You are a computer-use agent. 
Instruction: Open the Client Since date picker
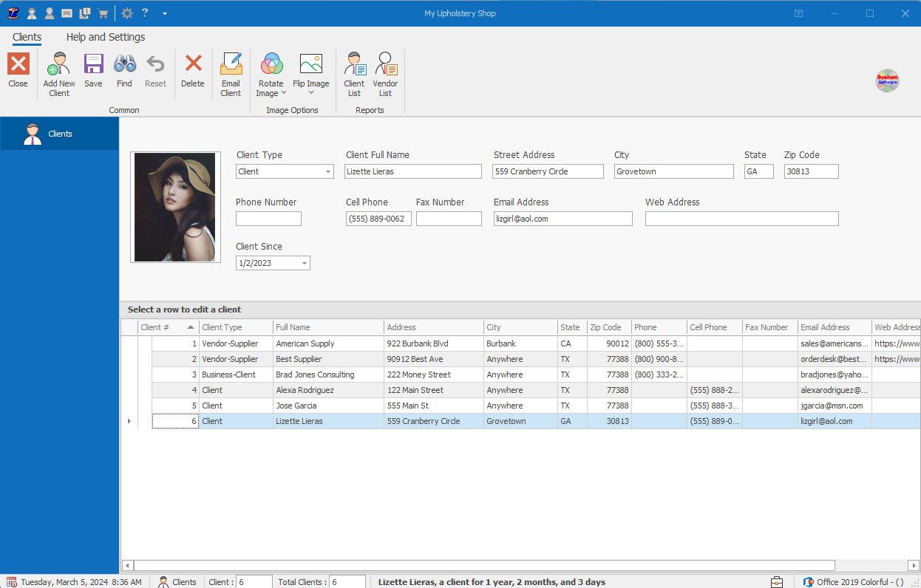coord(304,263)
